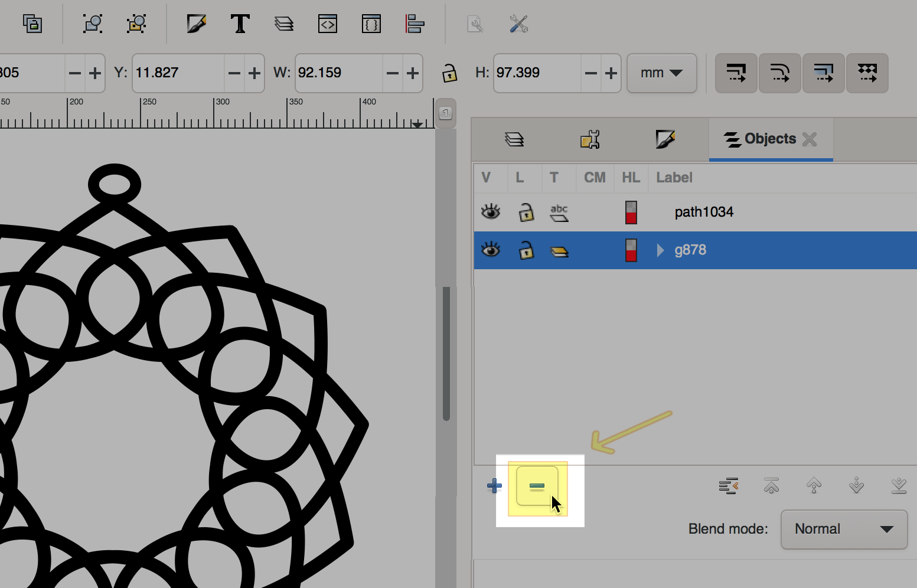Open the Layers dialog from toolbar

284,24
